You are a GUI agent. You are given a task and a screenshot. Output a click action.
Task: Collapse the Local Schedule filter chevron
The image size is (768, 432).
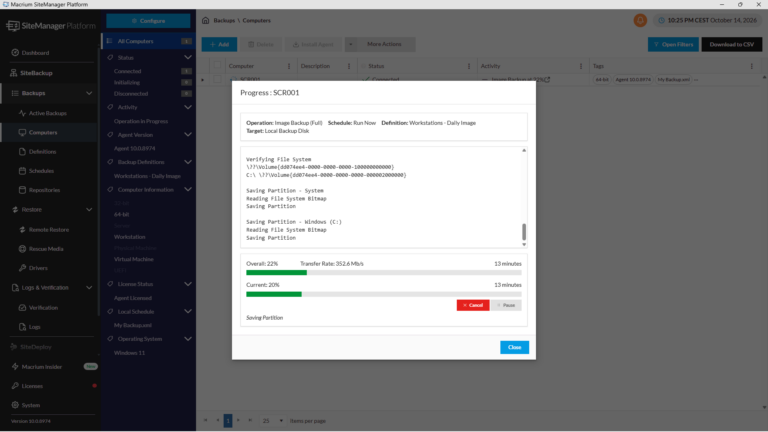(188, 312)
